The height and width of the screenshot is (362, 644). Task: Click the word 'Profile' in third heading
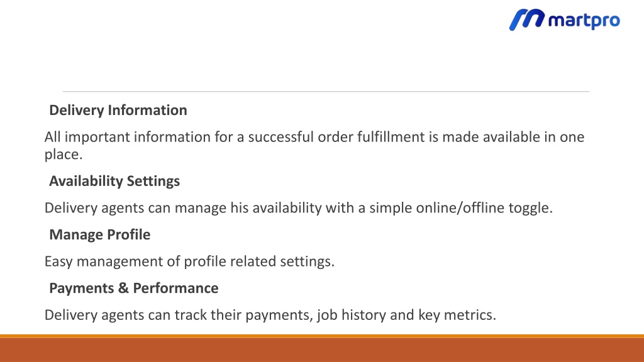tap(128, 234)
